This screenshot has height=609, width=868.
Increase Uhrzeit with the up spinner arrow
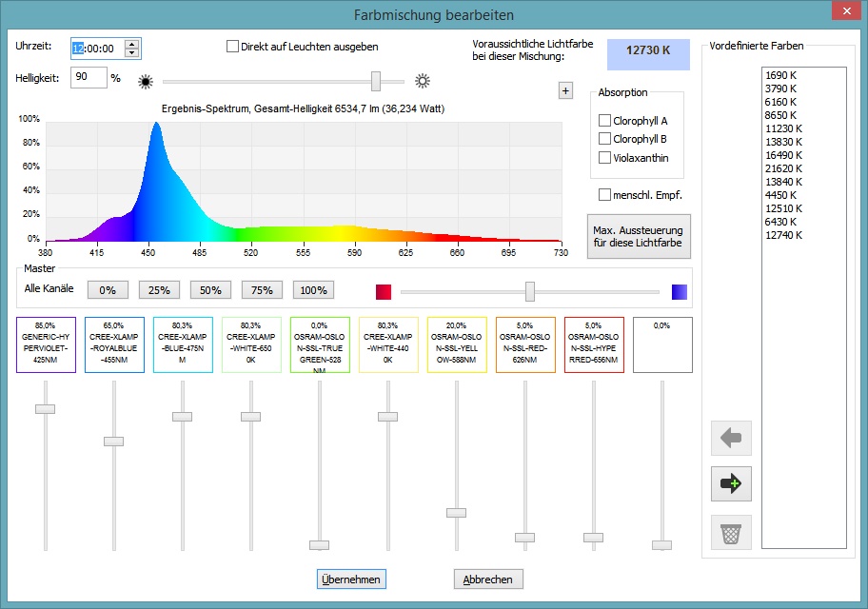tap(131, 44)
